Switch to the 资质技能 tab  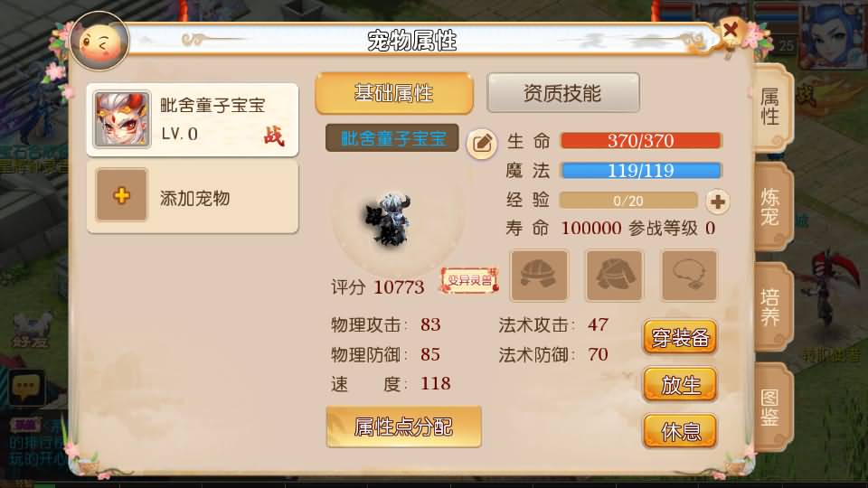[563, 93]
